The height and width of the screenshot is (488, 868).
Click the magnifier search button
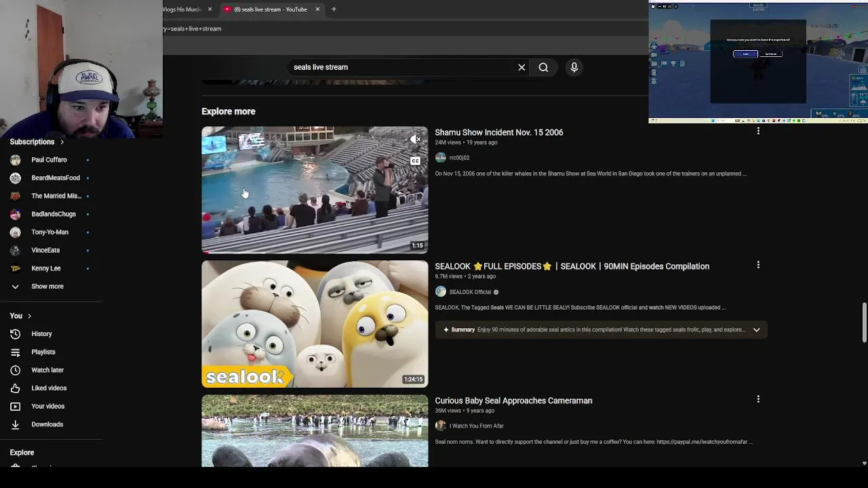tap(543, 67)
